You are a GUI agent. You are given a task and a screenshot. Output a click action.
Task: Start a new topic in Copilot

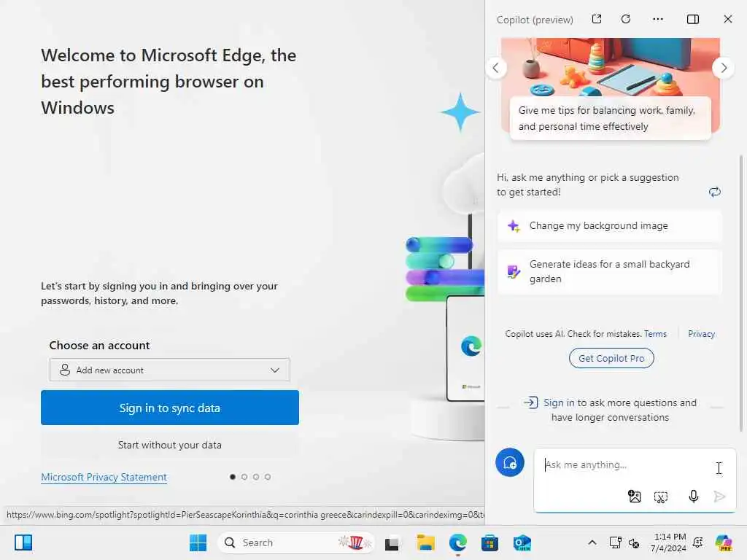click(510, 462)
